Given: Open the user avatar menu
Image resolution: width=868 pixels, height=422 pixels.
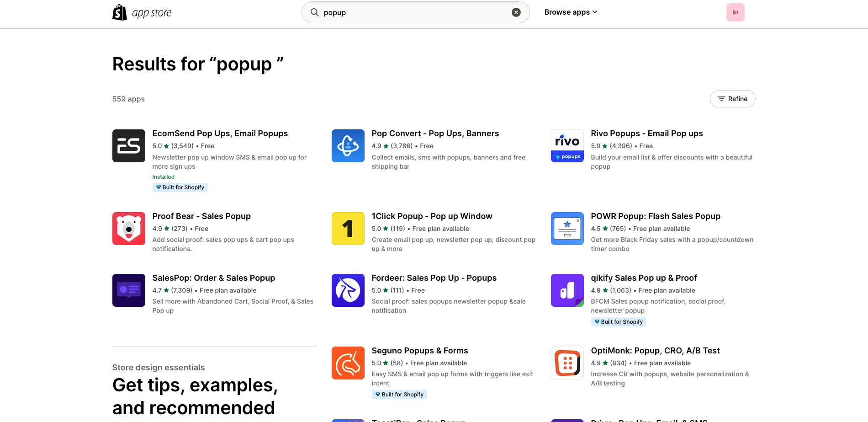Looking at the screenshot, I should tap(736, 12).
